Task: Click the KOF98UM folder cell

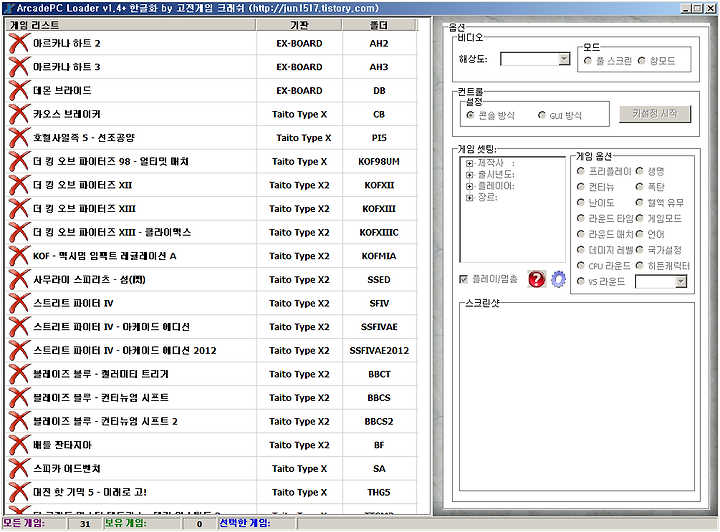Action: click(379, 162)
